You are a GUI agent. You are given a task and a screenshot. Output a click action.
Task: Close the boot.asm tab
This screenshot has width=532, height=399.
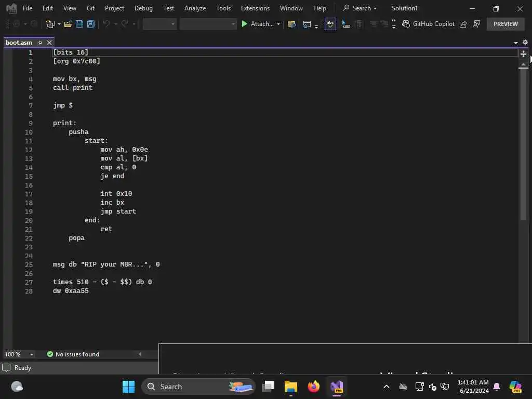click(49, 43)
